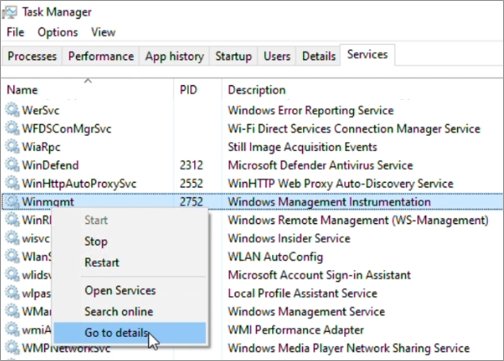Click the Task Manager title bar icon
The height and width of the screenshot is (361, 504).
click(10, 13)
